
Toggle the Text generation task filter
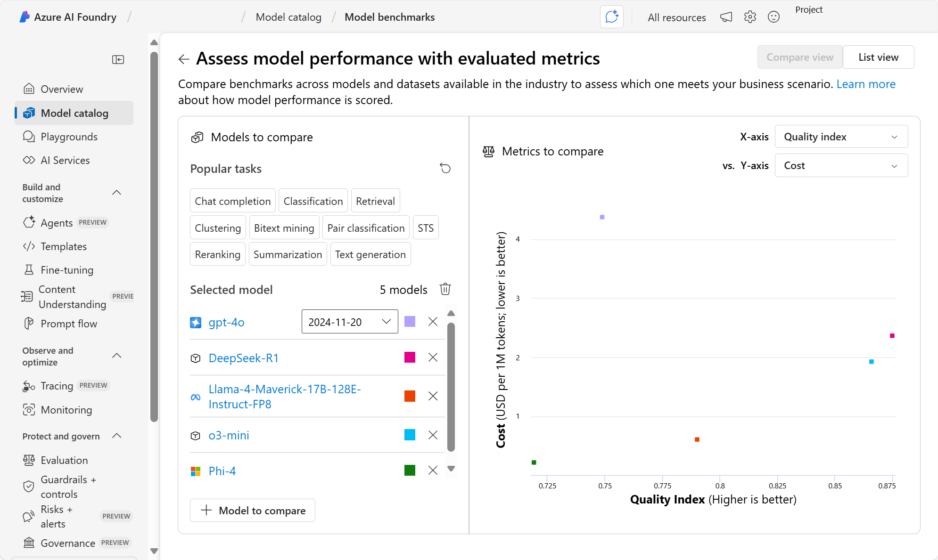coord(370,254)
